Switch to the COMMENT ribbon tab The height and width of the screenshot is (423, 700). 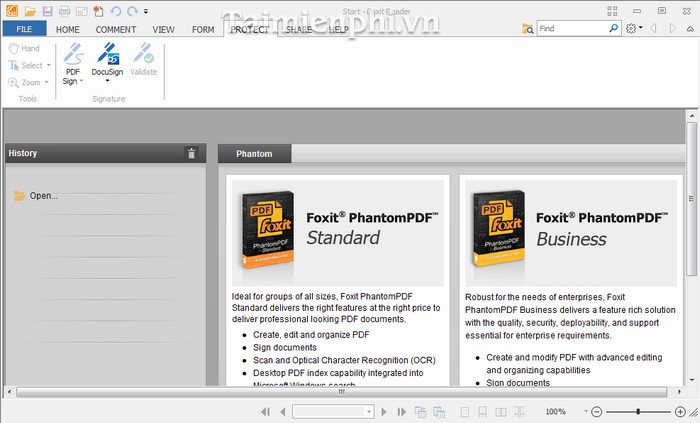[116, 29]
